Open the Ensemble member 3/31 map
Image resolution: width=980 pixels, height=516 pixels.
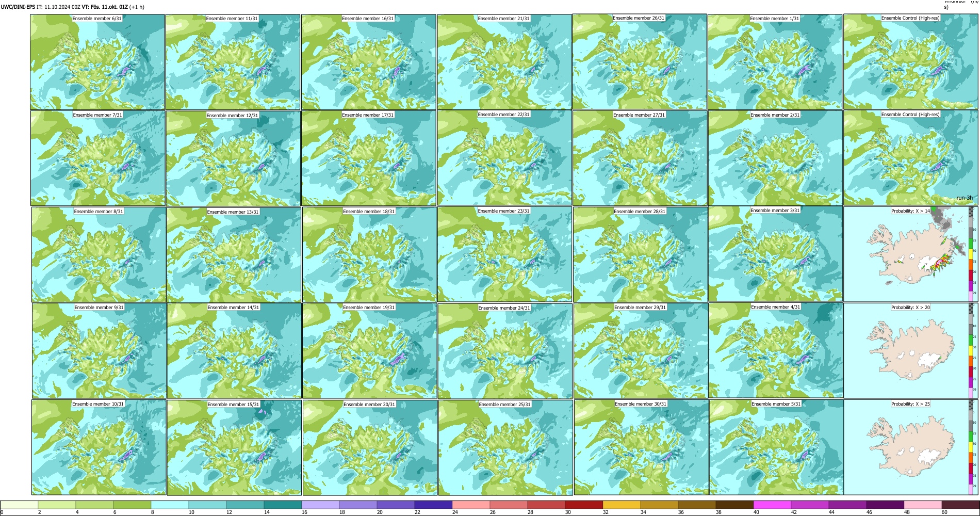775,254
